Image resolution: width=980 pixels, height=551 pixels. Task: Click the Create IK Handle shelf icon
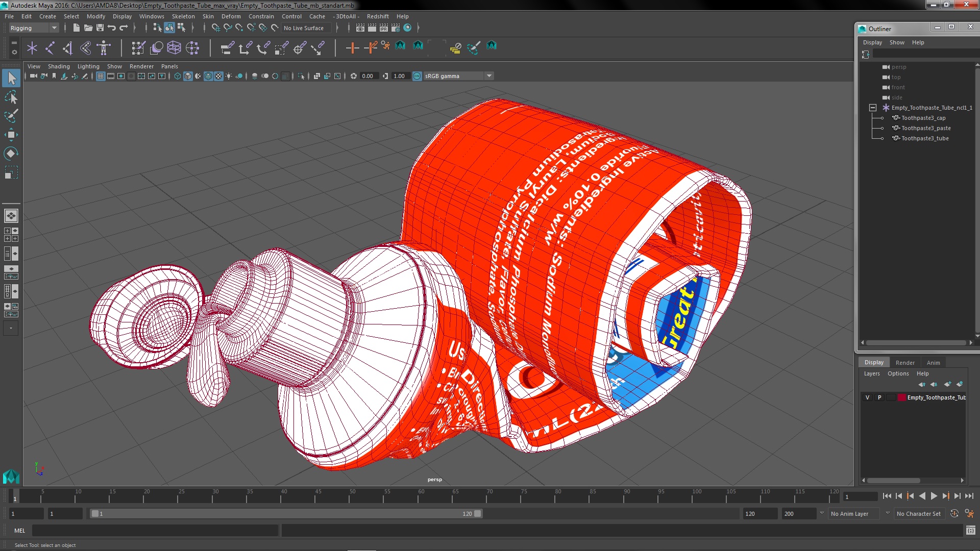point(68,48)
